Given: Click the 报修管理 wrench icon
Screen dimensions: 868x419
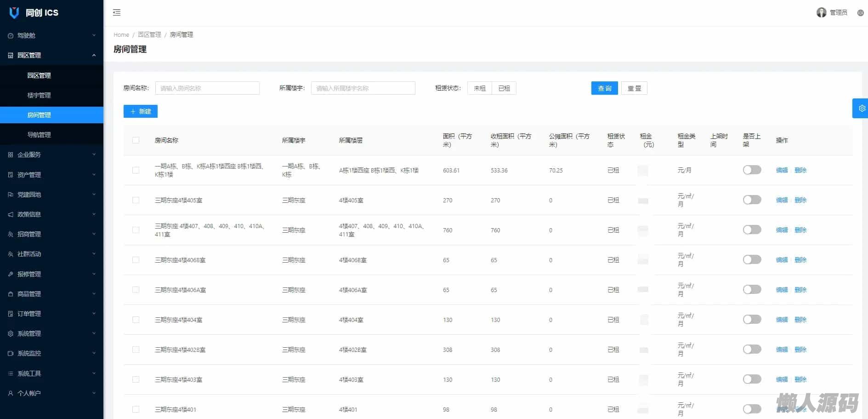Looking at the screenshot, I should tap(11, 274).
